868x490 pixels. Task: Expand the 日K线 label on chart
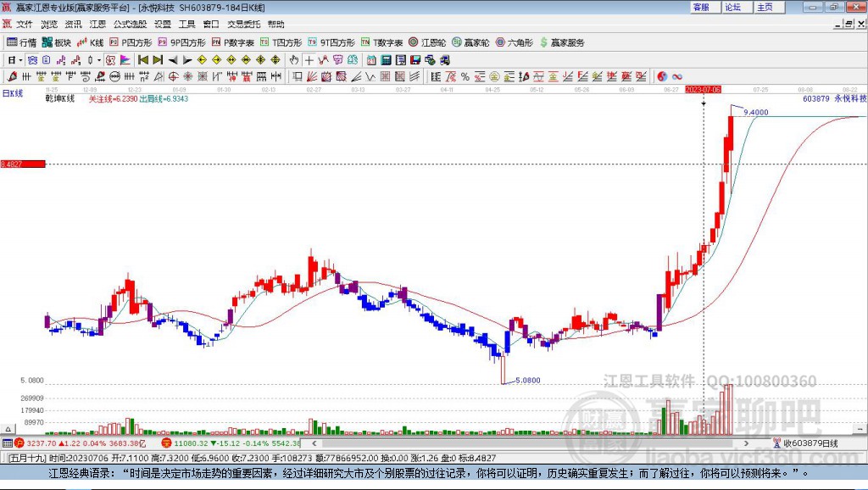12,92
